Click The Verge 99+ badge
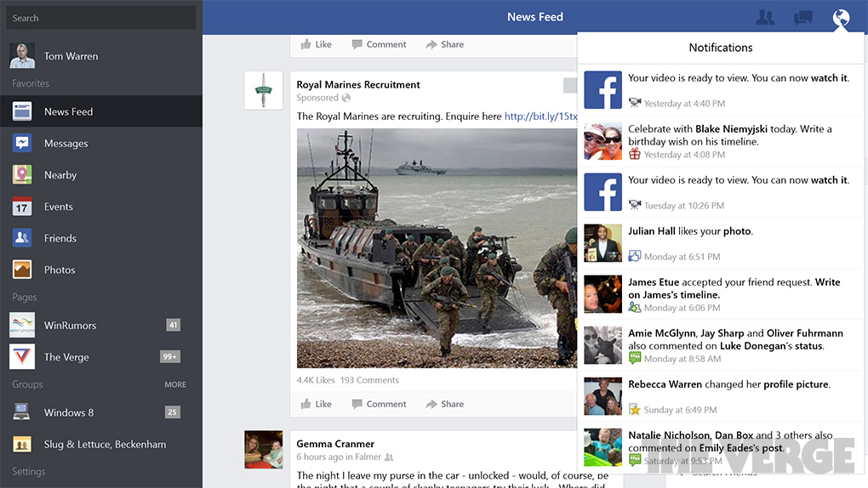 170,356
